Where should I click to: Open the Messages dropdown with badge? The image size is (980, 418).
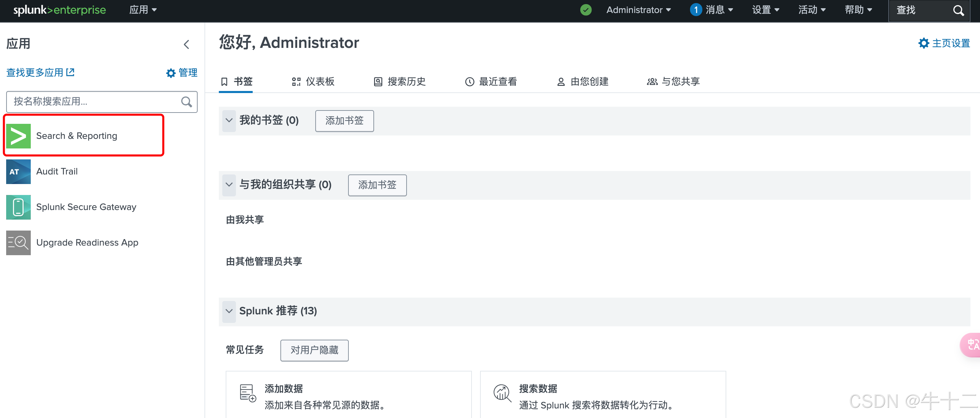(x=712, y=10)
